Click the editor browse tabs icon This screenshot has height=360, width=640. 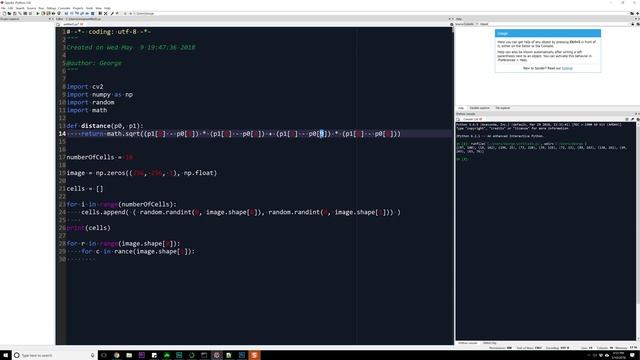[58, 24]
